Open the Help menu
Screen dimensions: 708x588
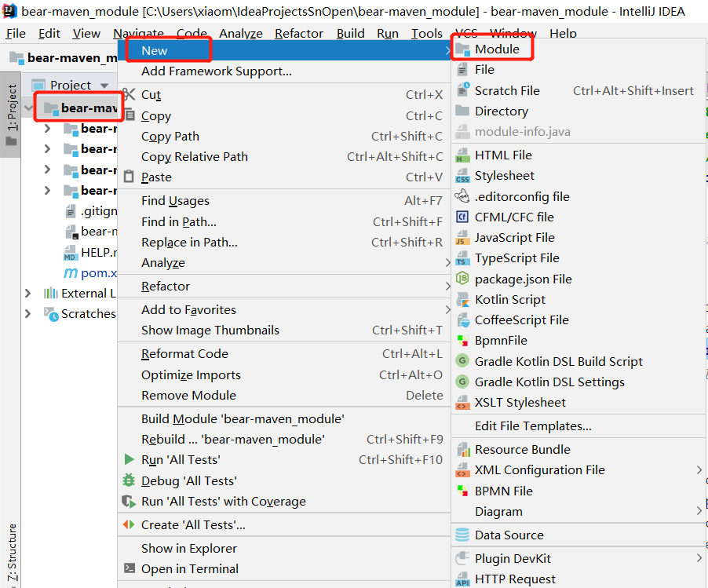563,34
